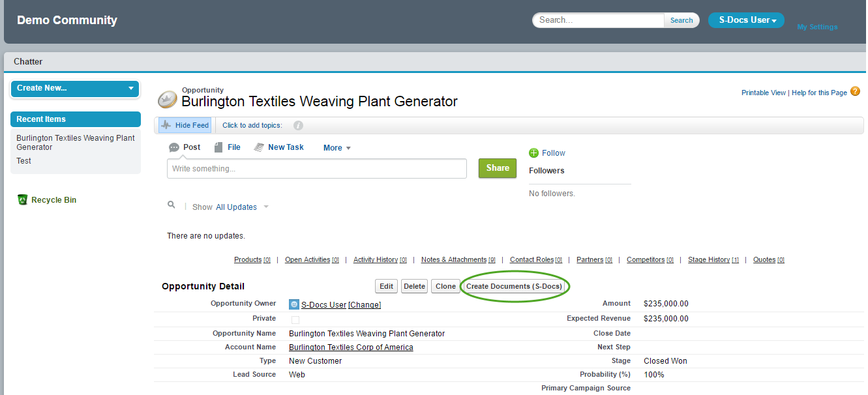Click to add topics field
868x395 pixels.
click(252, 125)
